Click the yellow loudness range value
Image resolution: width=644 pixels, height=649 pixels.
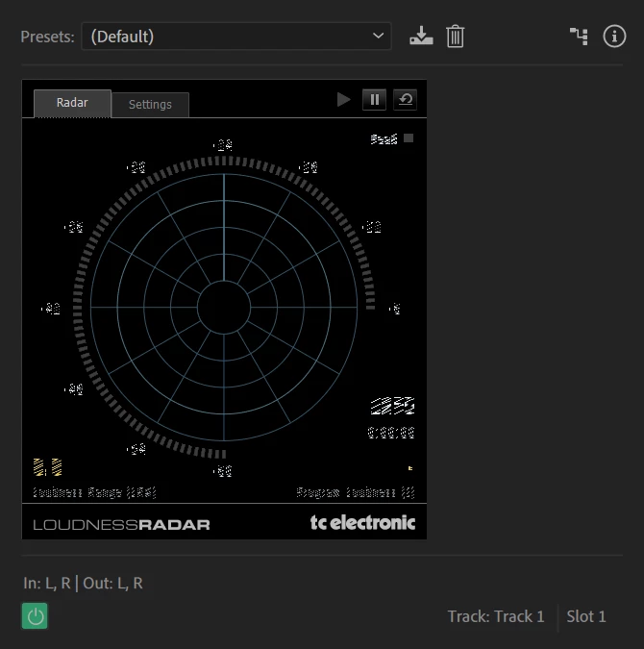[48, 467]
